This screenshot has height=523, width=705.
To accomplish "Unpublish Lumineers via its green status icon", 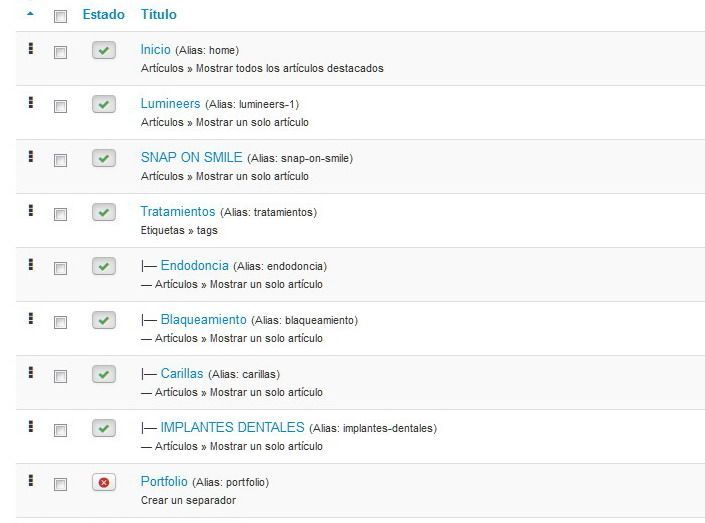I will [104, 104].
